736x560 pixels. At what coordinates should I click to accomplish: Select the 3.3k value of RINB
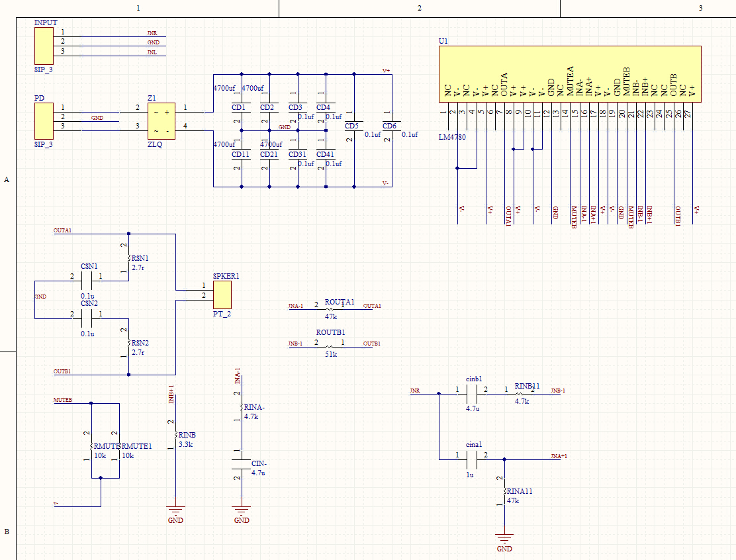point(186,444)
